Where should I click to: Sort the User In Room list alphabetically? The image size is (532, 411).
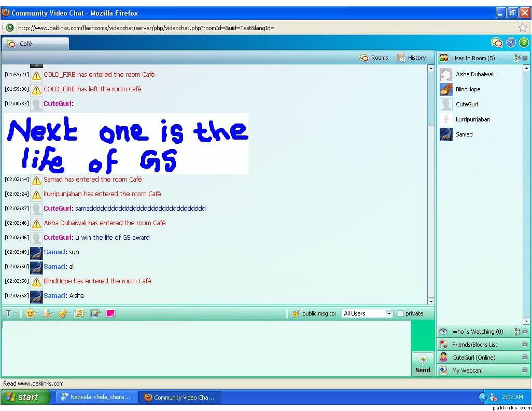coord(517,58)
